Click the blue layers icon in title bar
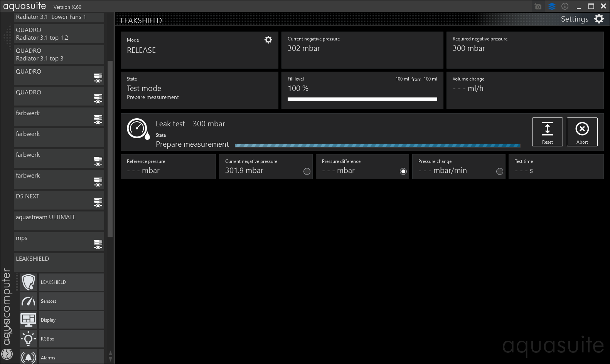The width and height of the screenshot is (610, 364). coord(552,7)
